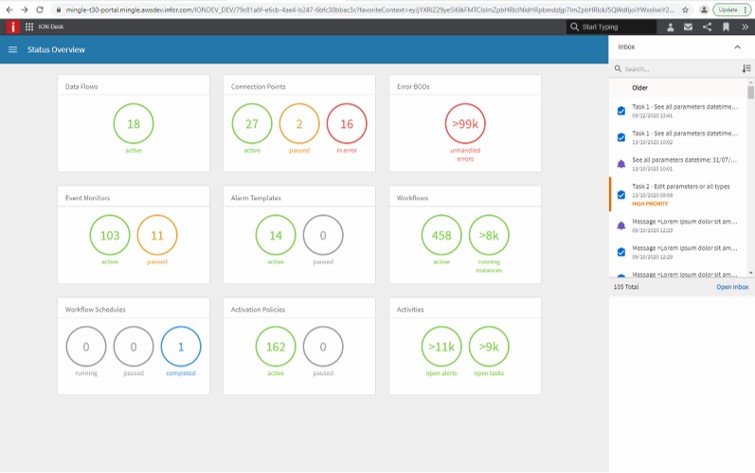Click the 0 paused Alarm Templates circle

click(x=323, y=235)
